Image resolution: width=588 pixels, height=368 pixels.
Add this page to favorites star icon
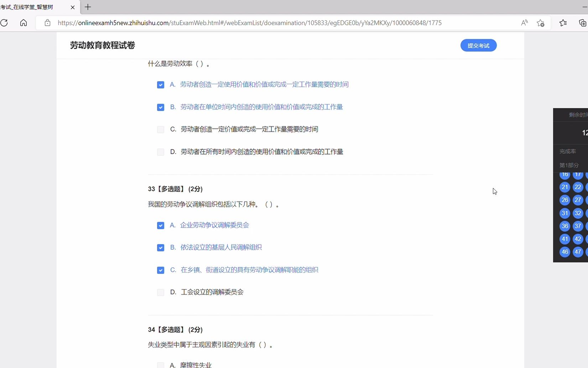541,23
